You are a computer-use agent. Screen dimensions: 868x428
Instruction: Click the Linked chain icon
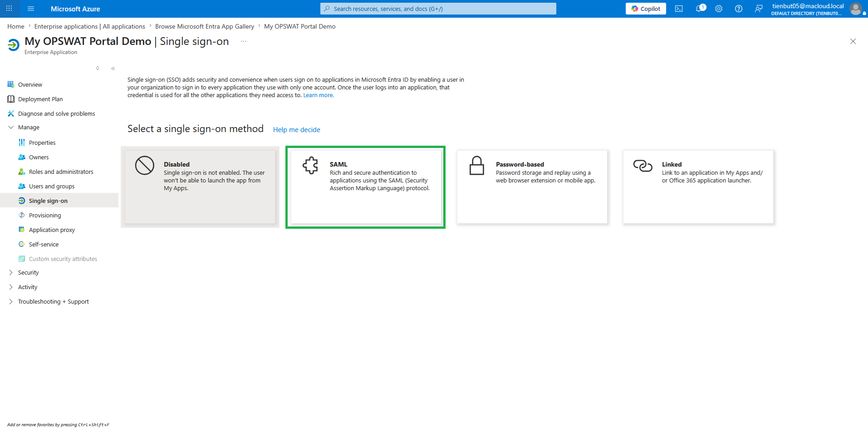coord(642,166)
